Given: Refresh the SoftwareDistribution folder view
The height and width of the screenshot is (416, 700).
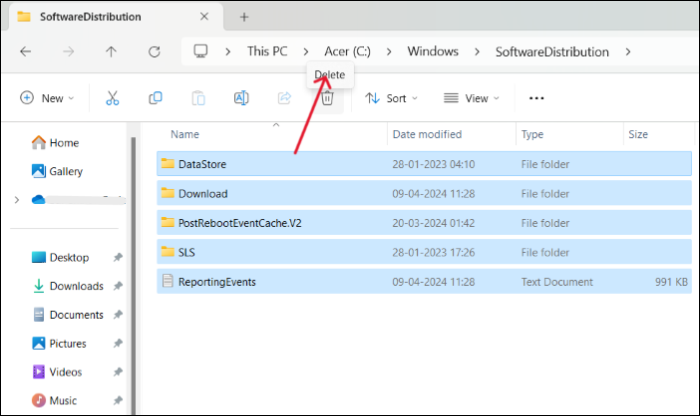Looking at the screenshot, I should point(154,52).
